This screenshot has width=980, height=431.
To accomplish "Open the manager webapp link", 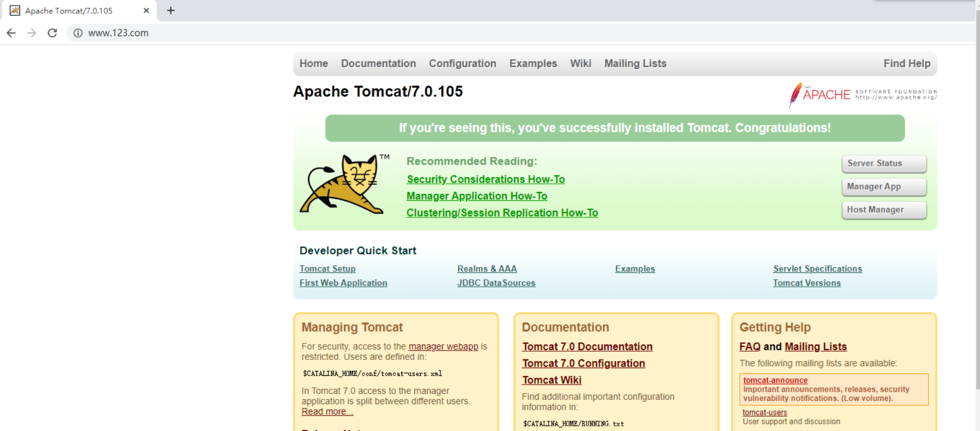I will click(x=443, y=347).
